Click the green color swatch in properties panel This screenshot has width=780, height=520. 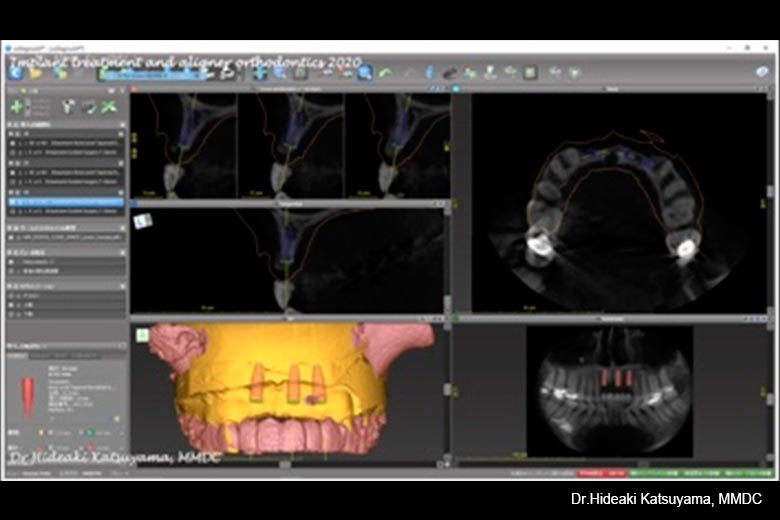[90, 433]
